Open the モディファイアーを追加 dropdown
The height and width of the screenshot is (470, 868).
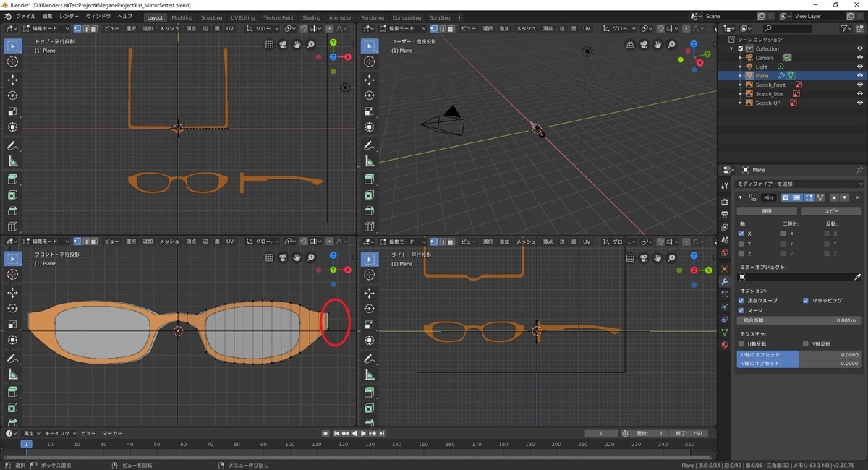pos(799,184)
